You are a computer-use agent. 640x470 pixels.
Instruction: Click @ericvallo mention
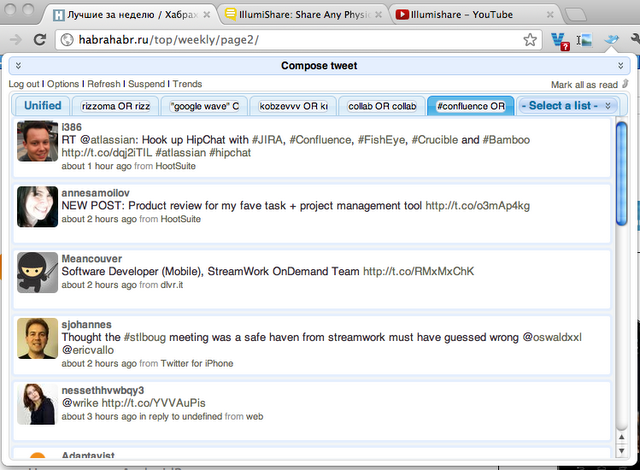tap(88, 350)
